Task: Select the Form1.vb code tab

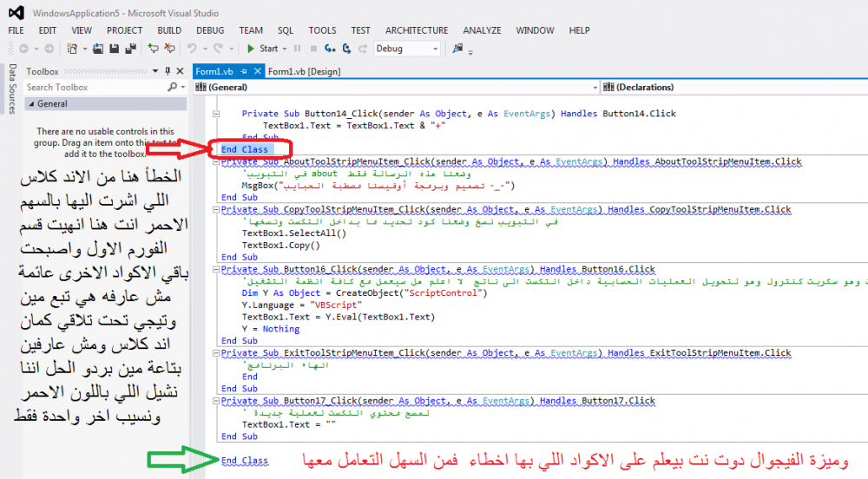Action: (214, 71)
